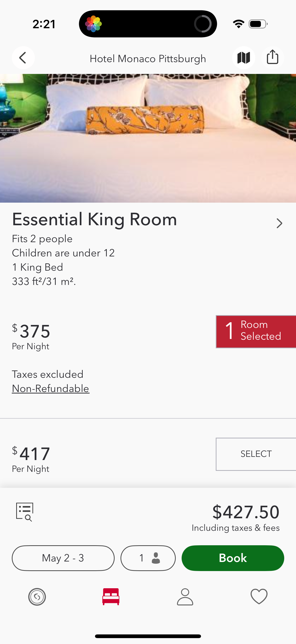Open the guest count selector
The image size is (296, 644).
(x=148, y=558)
